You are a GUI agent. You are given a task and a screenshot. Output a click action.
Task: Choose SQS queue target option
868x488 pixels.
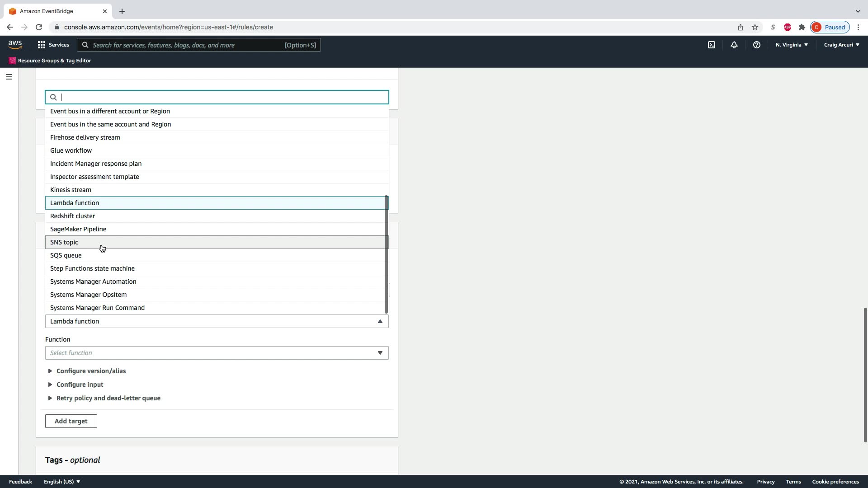coord(66,255)
